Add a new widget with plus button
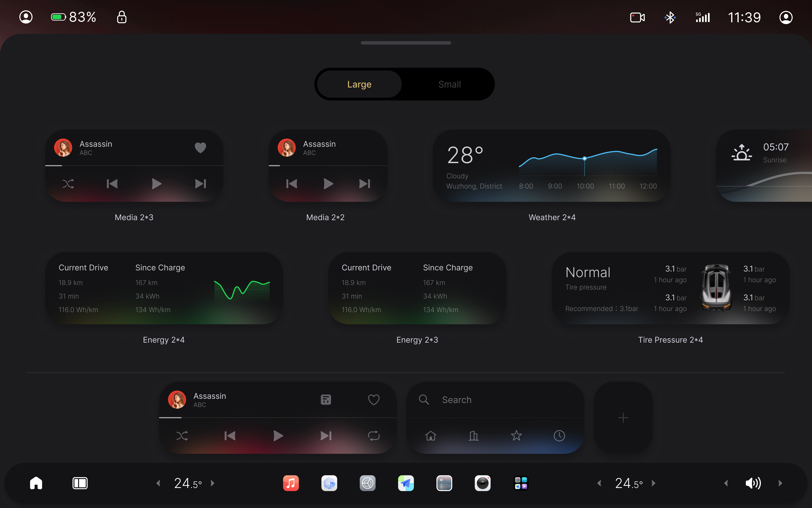The height and width of the screenshot is (508, 812). pyautogui.click(x=623, y=418)
